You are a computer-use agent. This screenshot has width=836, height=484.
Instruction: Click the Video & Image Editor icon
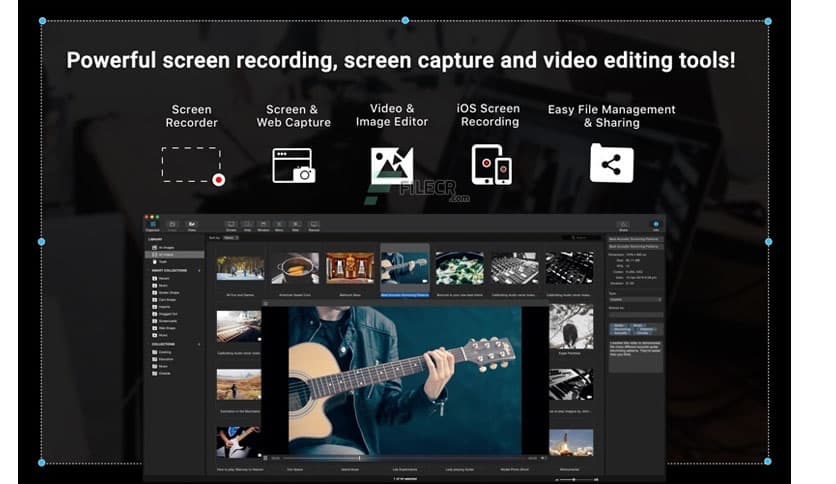click(391, 165)
